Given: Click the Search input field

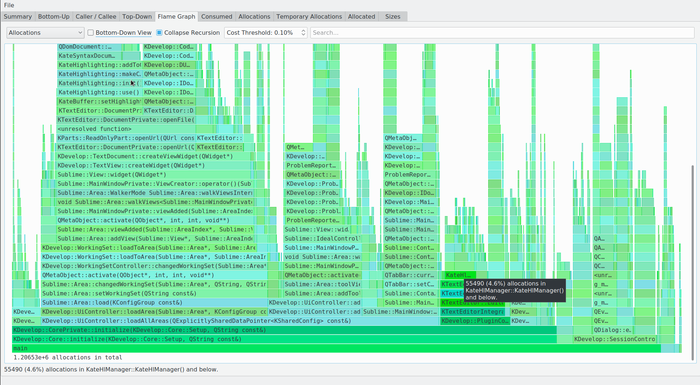Looking at the screenshot, I should 502,33.
